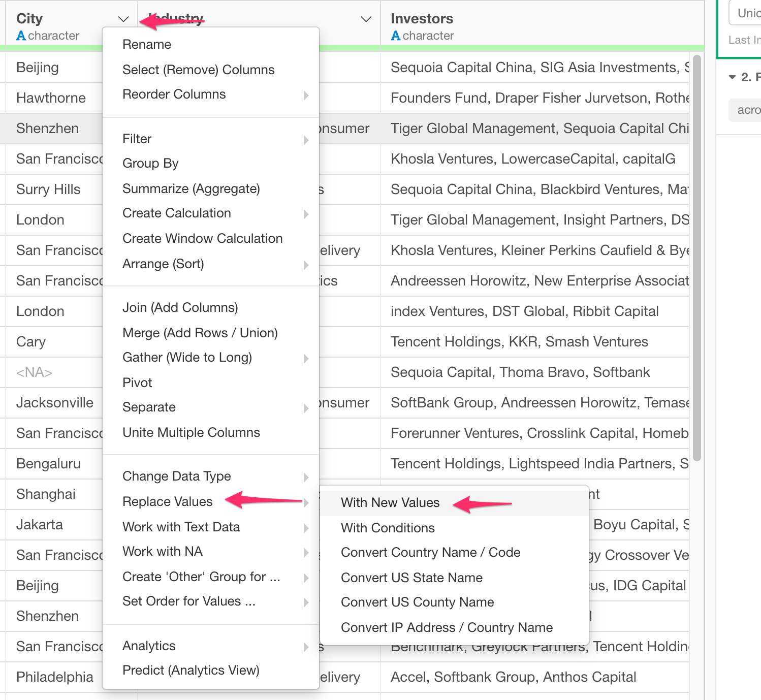Image resolution: width=761 pixels, height=700 pixels.
Task: Click the character type icon under City
Action: tap(21, 36)
